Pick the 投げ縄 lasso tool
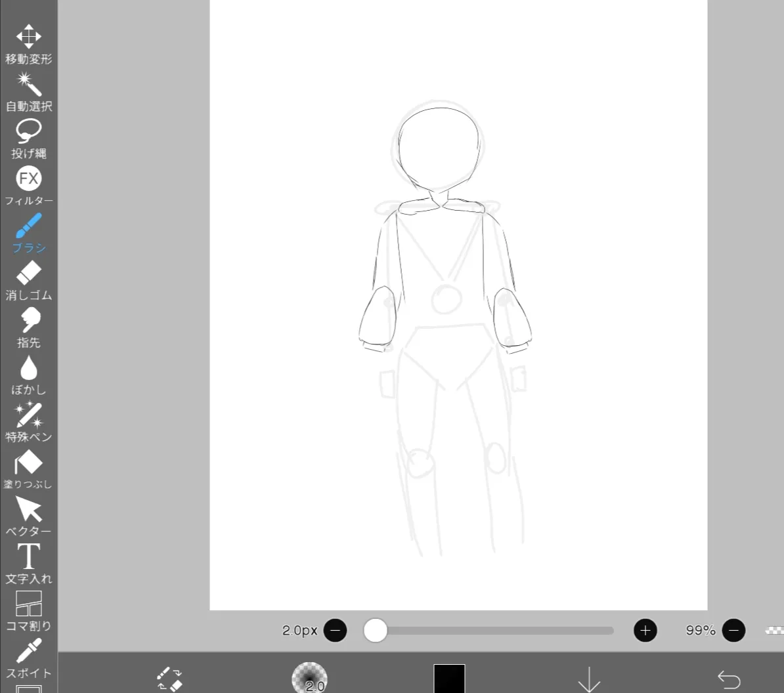This screenshot has height=693, width=784. click(28, 139)
